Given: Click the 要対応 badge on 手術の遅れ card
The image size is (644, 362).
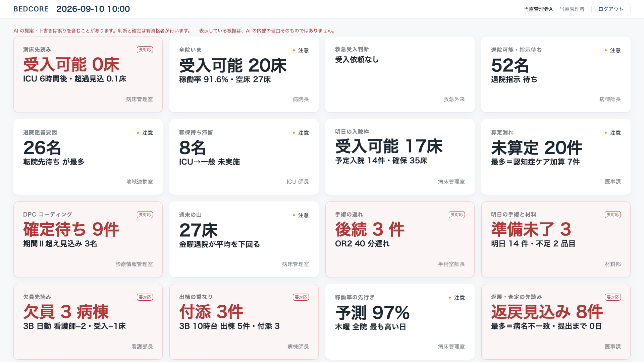Looking at the screenshot, I should [x=457, y=215].
